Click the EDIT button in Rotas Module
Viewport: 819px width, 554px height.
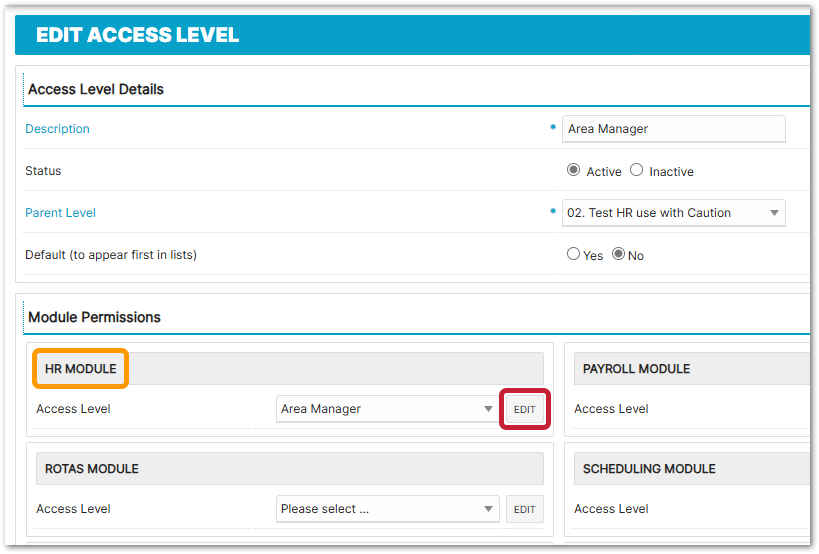pos(524,509)
